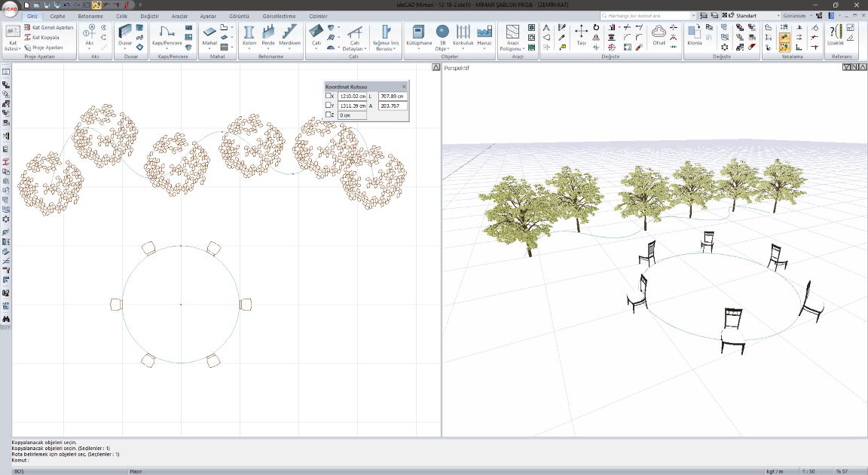Tick the Y coordinate lock checkbox

pyautogui.click(x=329, y=106)
